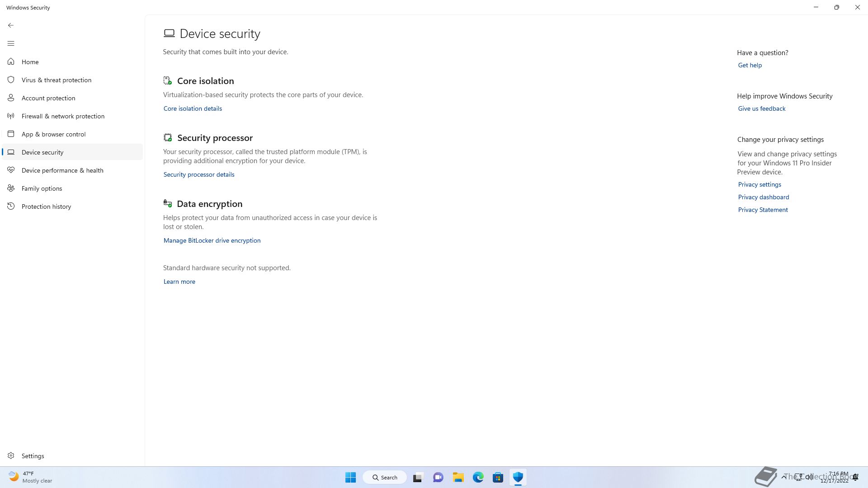Click the Data encryption heading
The width and height of the screenshot is (868, 488).
[x=210, y=204]
